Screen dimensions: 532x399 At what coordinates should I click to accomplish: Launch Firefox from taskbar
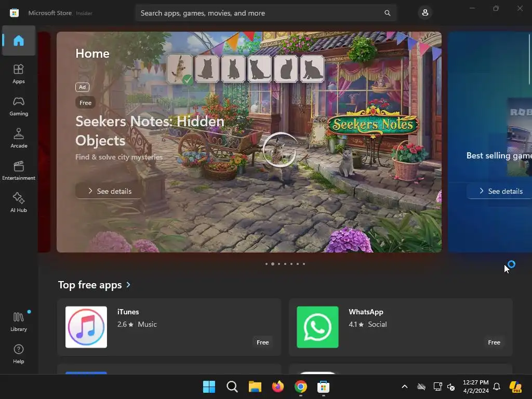(278, 387)
